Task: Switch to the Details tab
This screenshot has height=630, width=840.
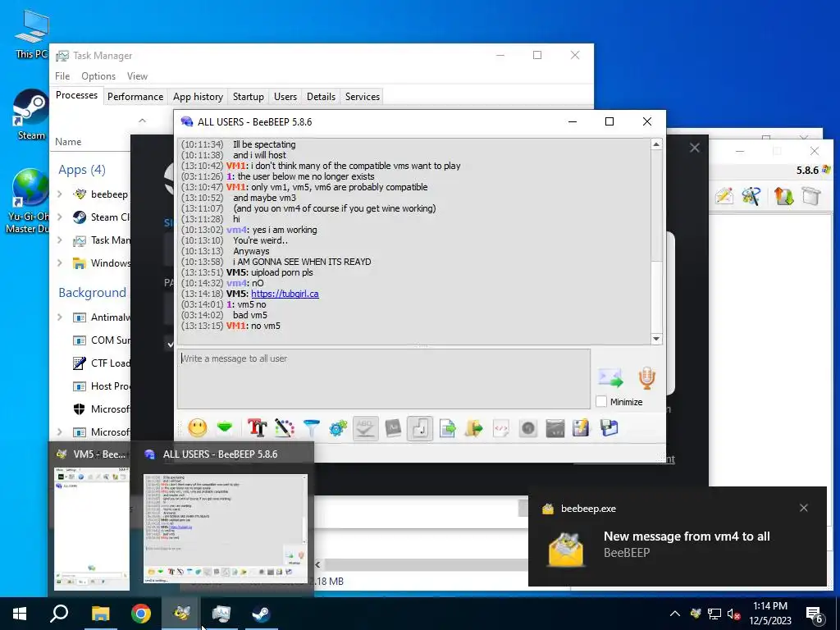Action: click(x=321, y=97)
